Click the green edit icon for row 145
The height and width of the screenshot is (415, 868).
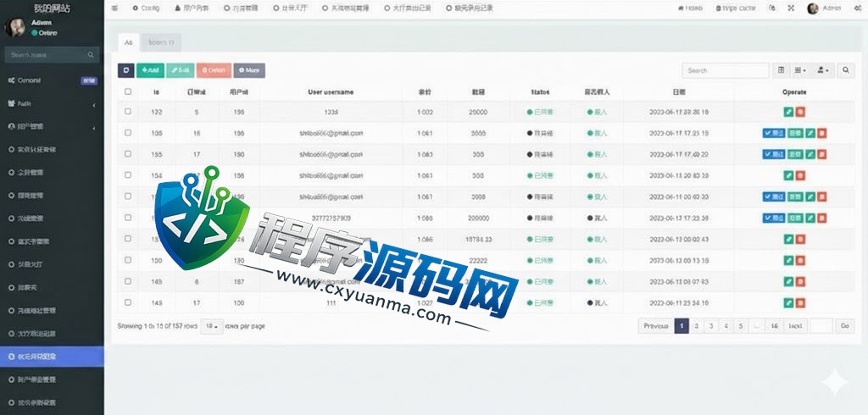pyautogui.click(x=789, y=302)
